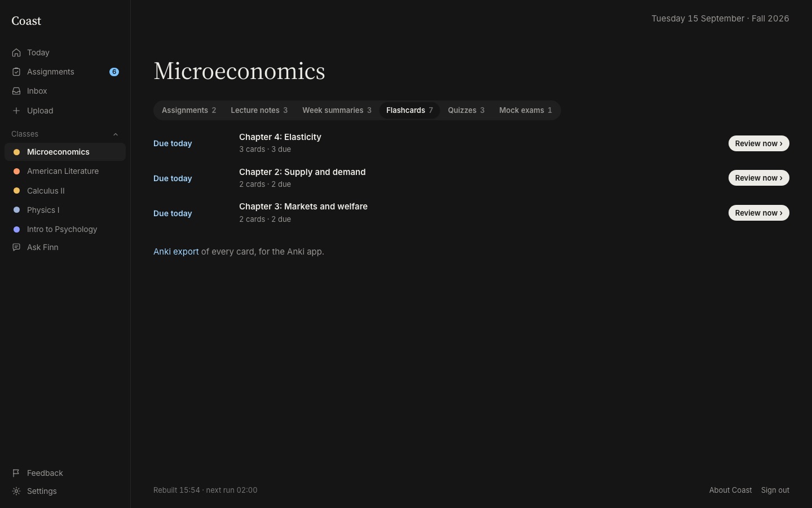The height and width of the screenshot is (508, 812).
Task: Open the Anki export link
Action: pos(176,252)
